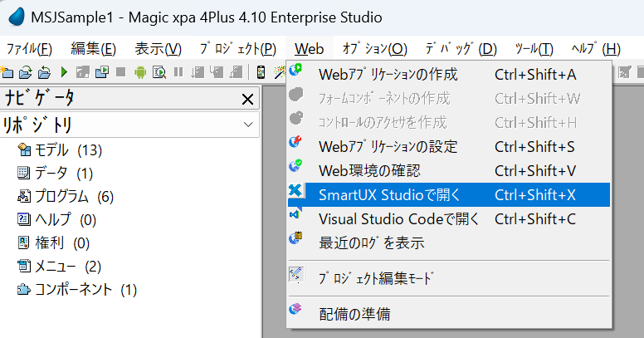Click the green Run play toolbar icon
The width and height of the screenshot is (644, 338).
pos(64,72)
